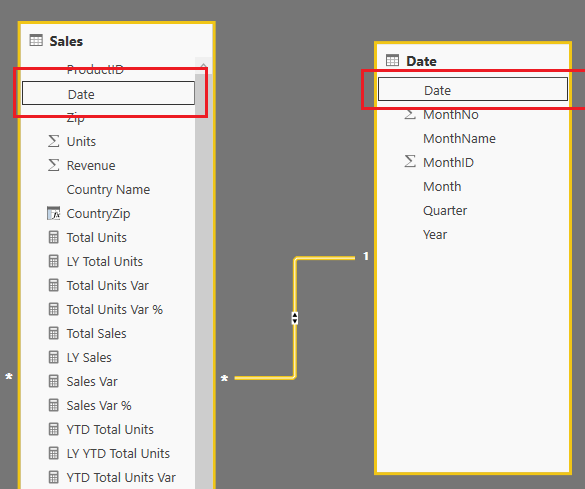This screenshot has width=585, height=489.
Task: Select the Date field in the Sales table
Action: 108,93
